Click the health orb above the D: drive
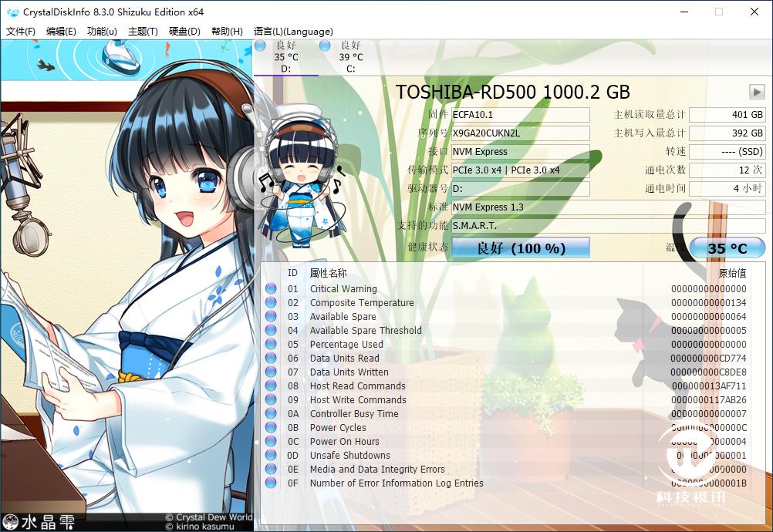773x532 pixels. [260, 45]
